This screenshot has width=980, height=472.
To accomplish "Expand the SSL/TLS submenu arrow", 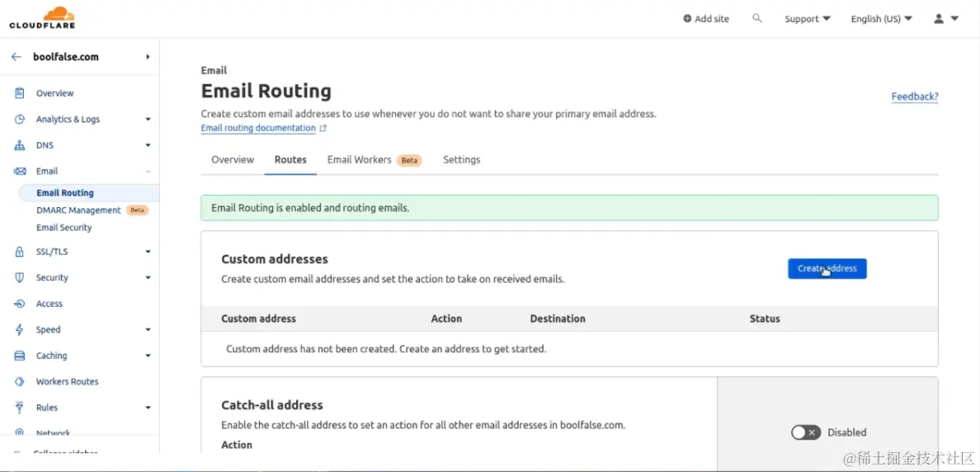I will tap(148, 252).
